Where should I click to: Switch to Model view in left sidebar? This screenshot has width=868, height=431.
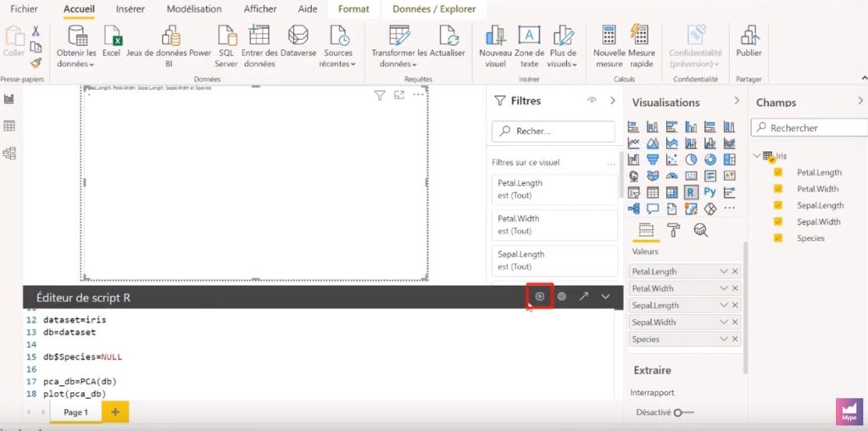(9, 154)
